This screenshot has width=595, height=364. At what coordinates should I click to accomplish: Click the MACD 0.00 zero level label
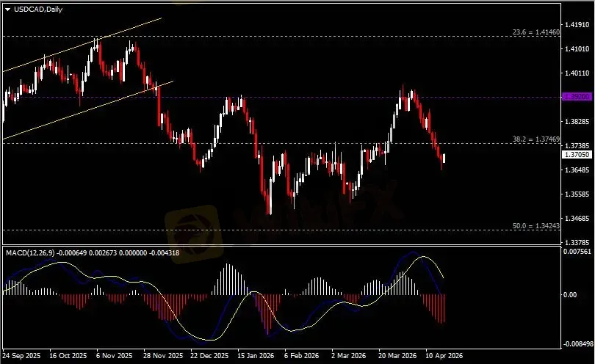(x=570, y=295)
